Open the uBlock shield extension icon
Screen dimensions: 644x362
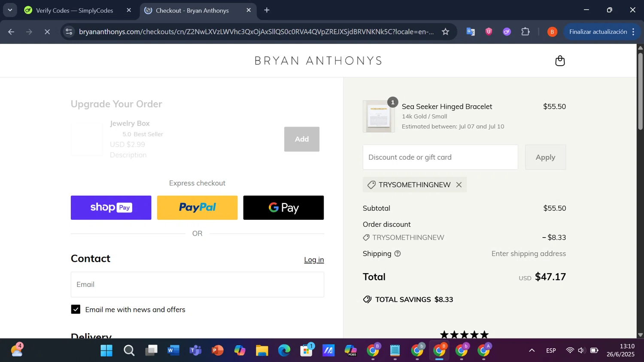pyautogui.click(x=489, y=32)
